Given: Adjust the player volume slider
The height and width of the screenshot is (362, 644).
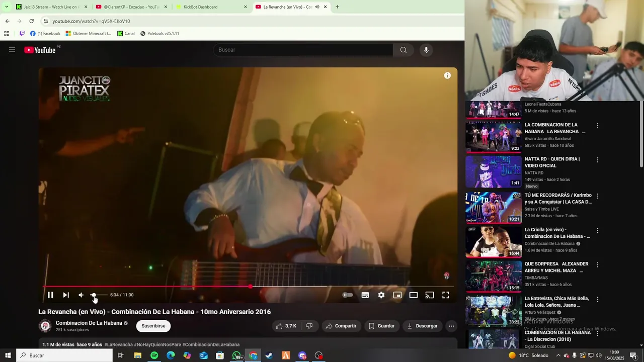Looking at the screenshot, I should [x=99, y=295].
